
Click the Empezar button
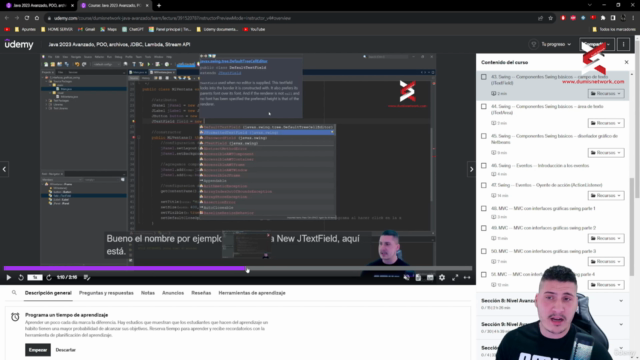point(38,350)
